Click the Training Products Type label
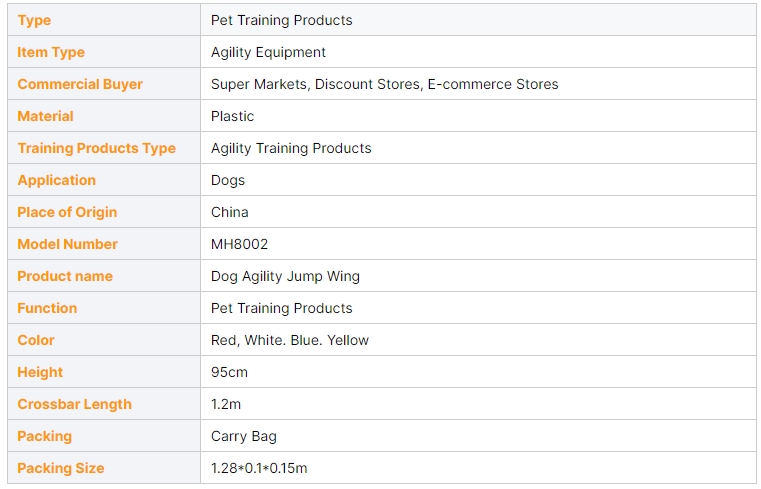 (x=96, y=148)
